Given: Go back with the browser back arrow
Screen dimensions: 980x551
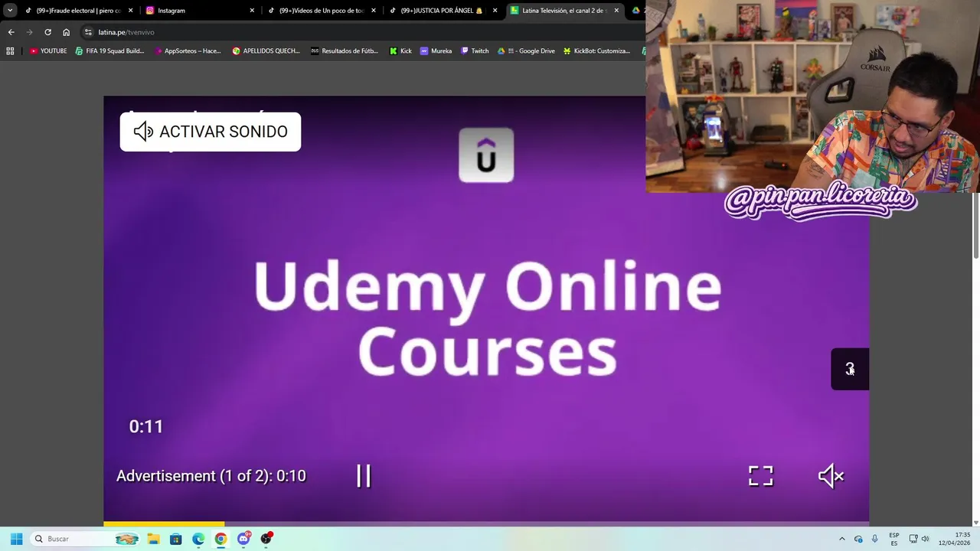Looking at the screenshot, I should (x=11, y=32).
